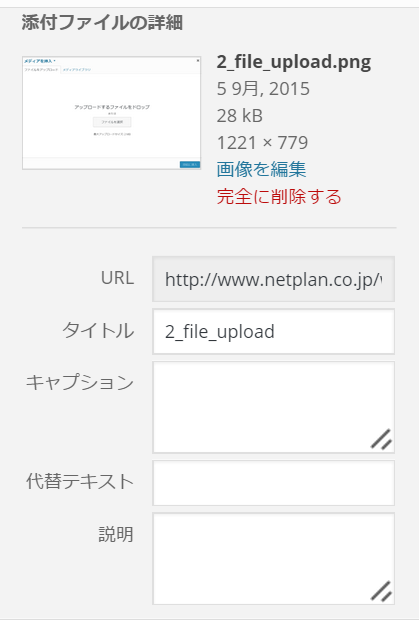The height and width of the screenshot is (620, 419).
Task: Click the bold filename 2_file_upload.png text
Action: click(294, 62)
